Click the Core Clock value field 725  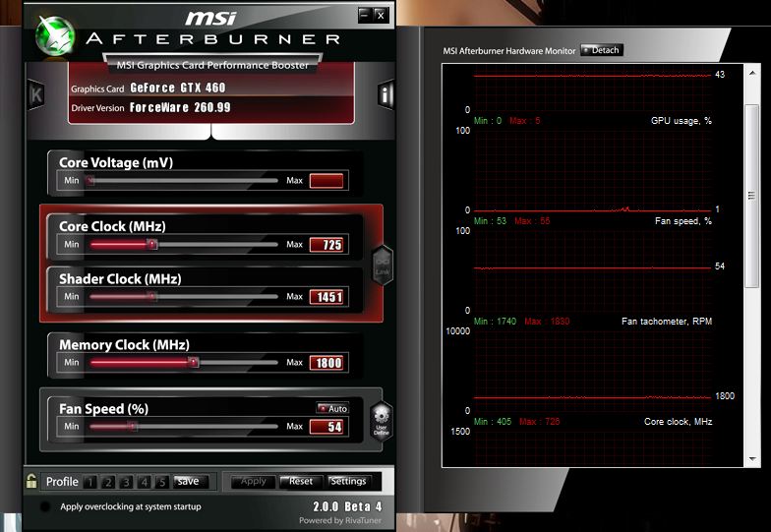click(326, 244)
